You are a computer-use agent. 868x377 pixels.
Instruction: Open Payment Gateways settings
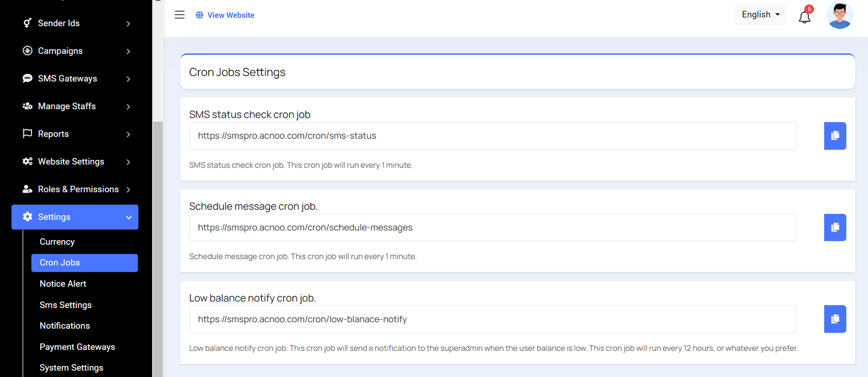coord(77,347)
